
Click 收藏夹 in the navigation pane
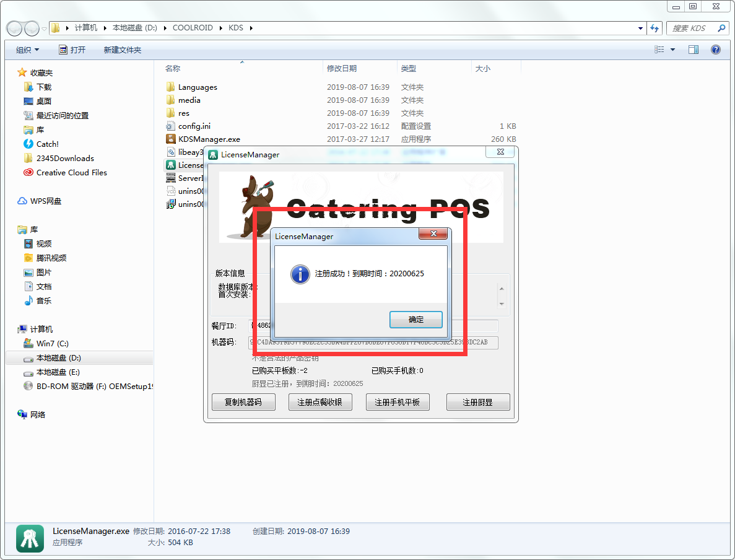[41, 72]
